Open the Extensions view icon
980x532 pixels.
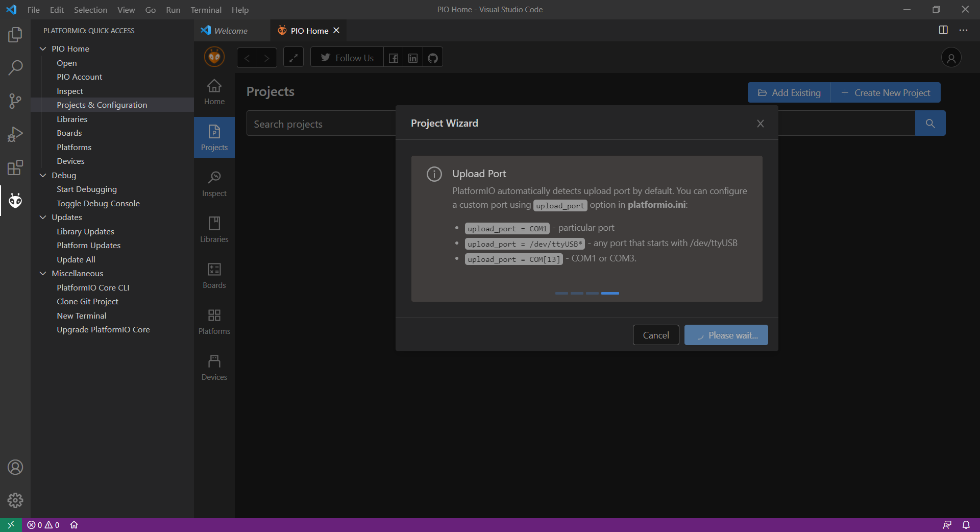pyautogui.click(x=15, y=167)
